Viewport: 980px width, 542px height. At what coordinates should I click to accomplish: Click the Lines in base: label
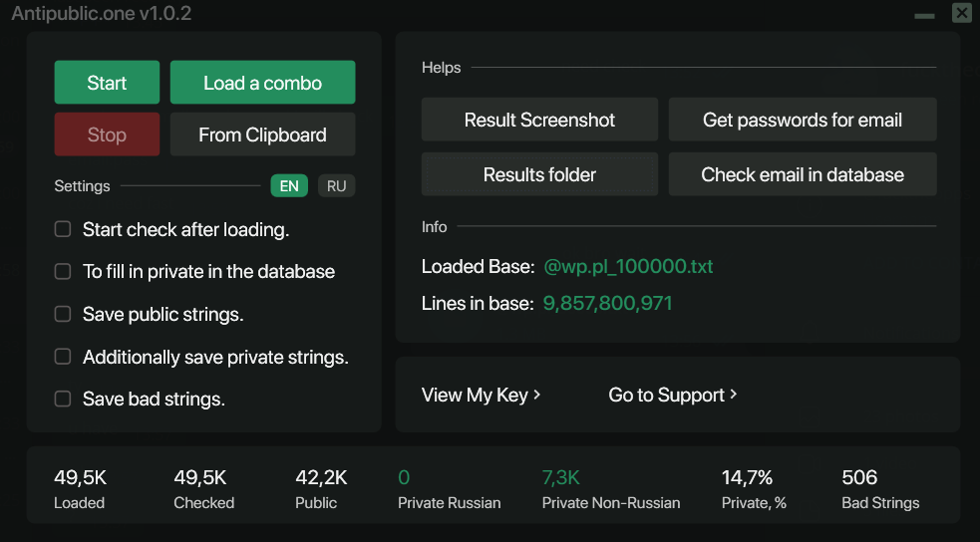coord(478,304)
